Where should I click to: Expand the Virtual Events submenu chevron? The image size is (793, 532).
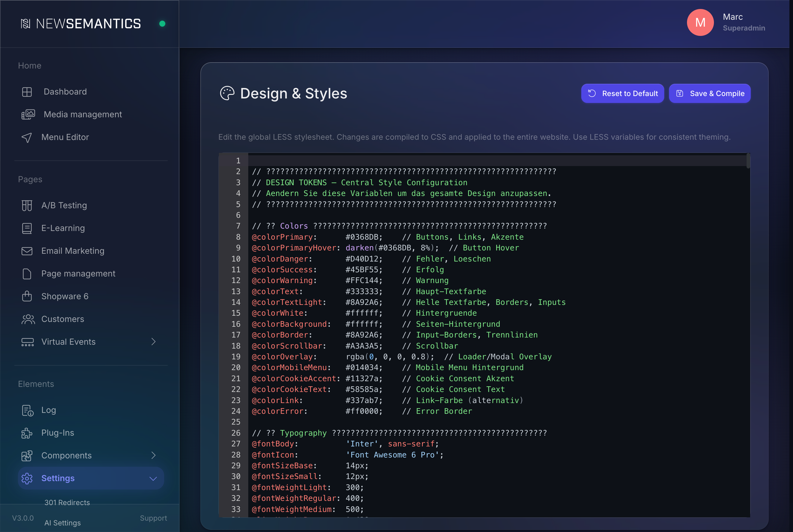pos(154,342)
